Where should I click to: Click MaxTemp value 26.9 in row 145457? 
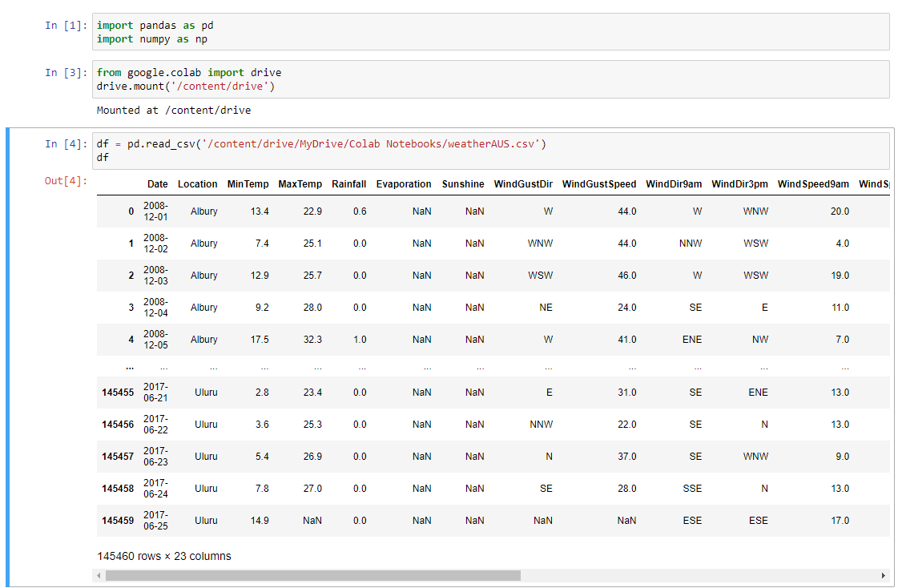tap(313, 457)
